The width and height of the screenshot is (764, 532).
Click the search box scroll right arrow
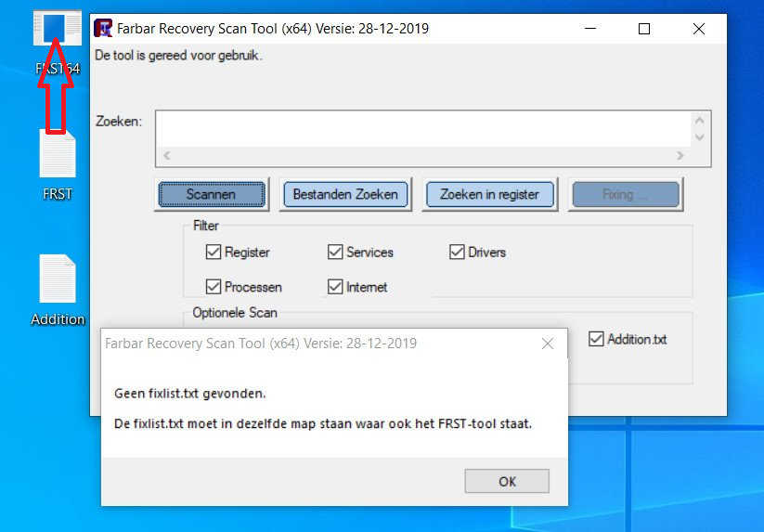click(x=680, y=155)
